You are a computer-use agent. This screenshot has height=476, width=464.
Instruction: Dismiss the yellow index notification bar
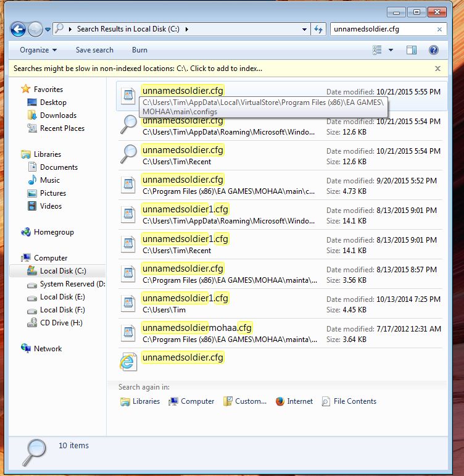pyautogui.click(x=437, y=69)
